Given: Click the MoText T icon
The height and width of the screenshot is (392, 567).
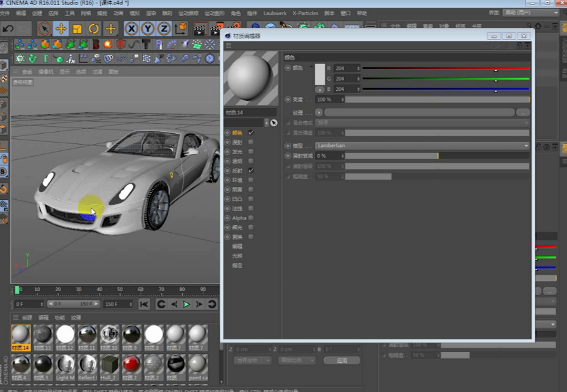Looking at the screenshot, I should pos(46,58).
